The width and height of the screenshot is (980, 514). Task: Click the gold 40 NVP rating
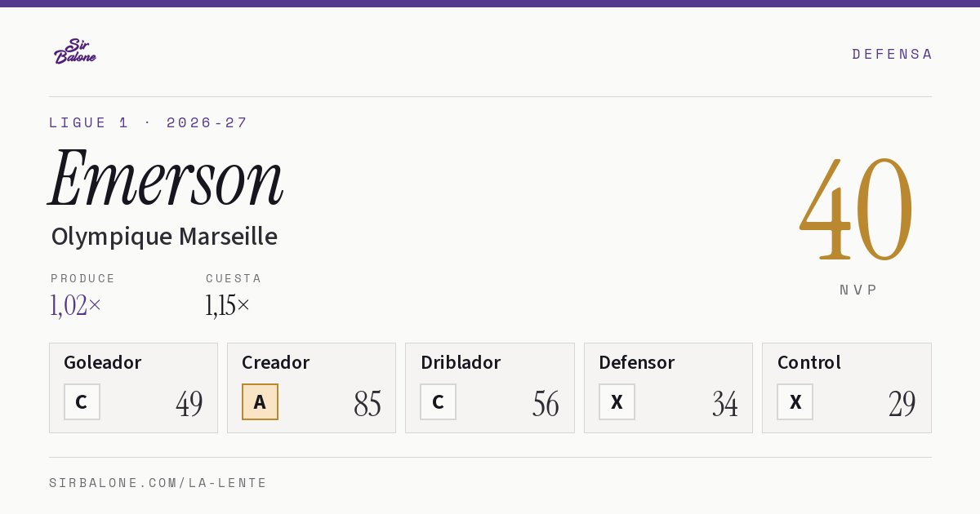point(857,210)
